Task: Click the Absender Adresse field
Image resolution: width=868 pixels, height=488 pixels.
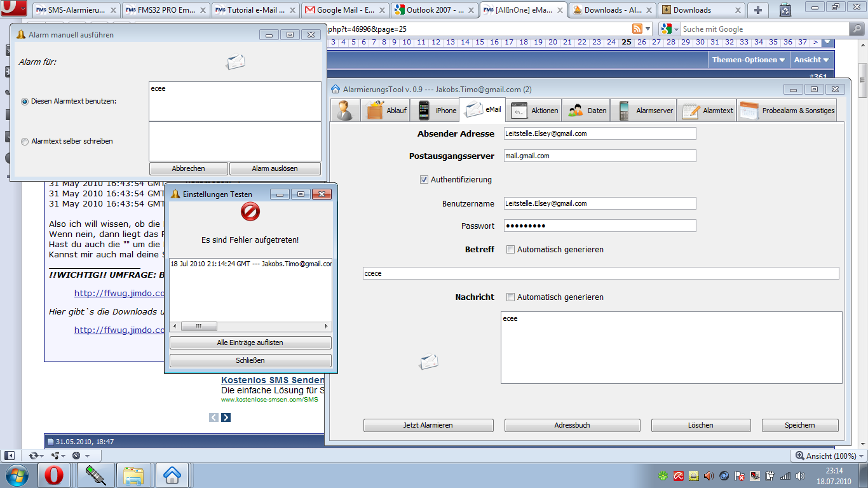Action: pos(600,133)
